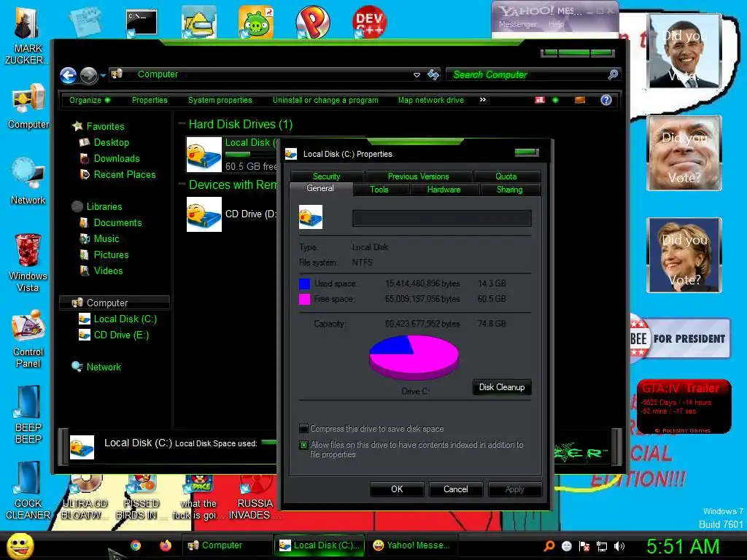The image size is (747, 560).
Task: Select CD Drive (E:) in navigation tree
Action: coord(114,335)
